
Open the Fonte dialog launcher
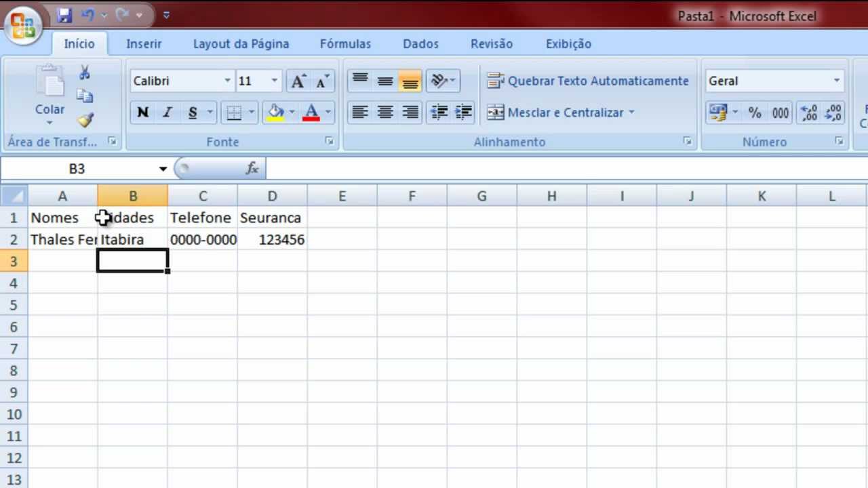point(330,142)
